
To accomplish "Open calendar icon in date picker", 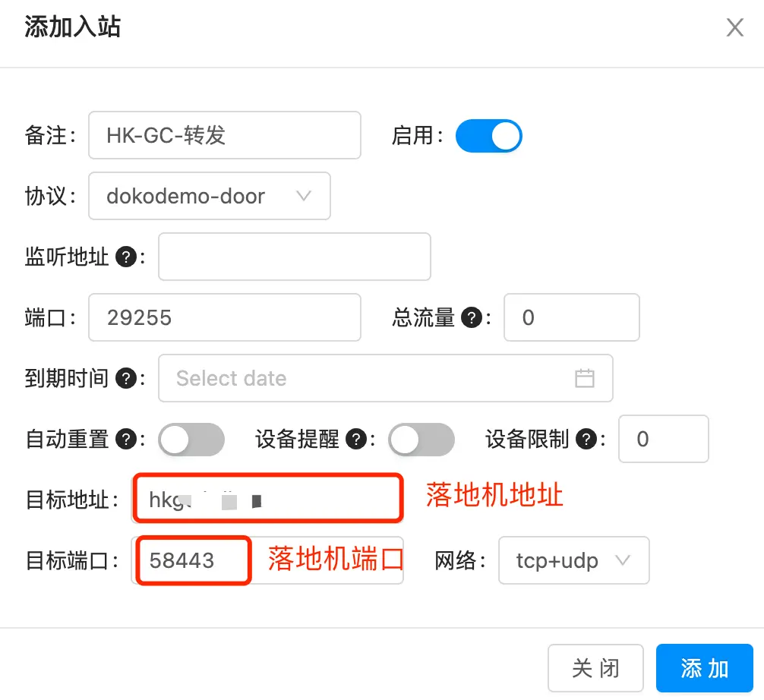I will (x=584, y=378).
